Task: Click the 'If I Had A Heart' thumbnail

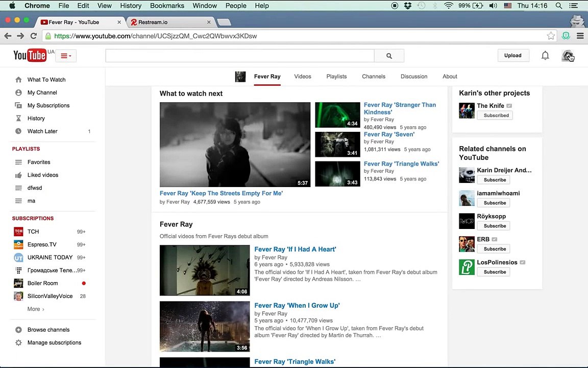Action: [x=205, y=270]
